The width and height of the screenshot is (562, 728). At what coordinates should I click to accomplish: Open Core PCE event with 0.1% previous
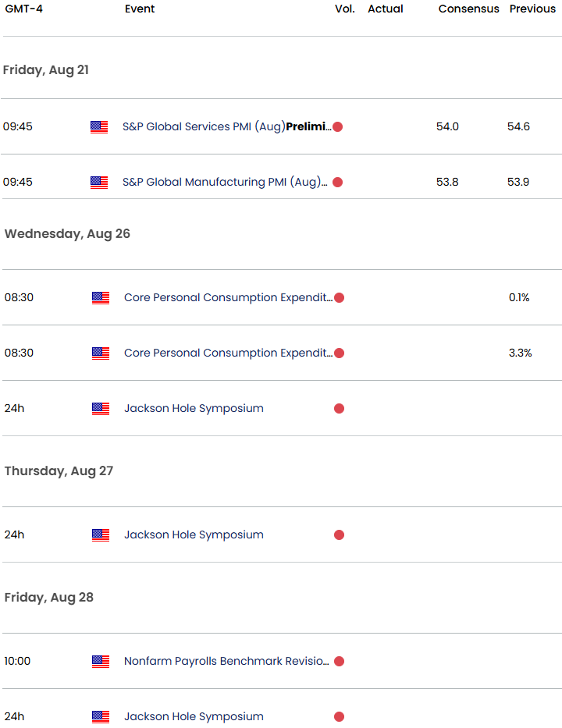[x=228, y=297]
